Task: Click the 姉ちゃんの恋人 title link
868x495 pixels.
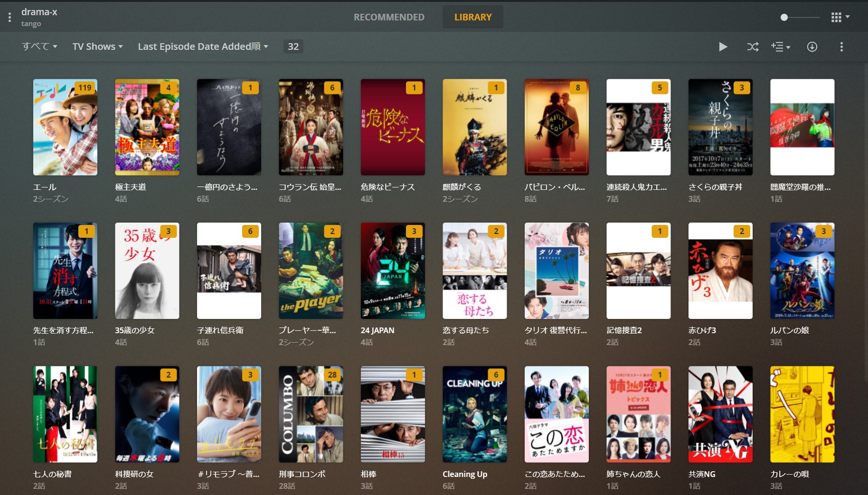Action: coord(633,474)
